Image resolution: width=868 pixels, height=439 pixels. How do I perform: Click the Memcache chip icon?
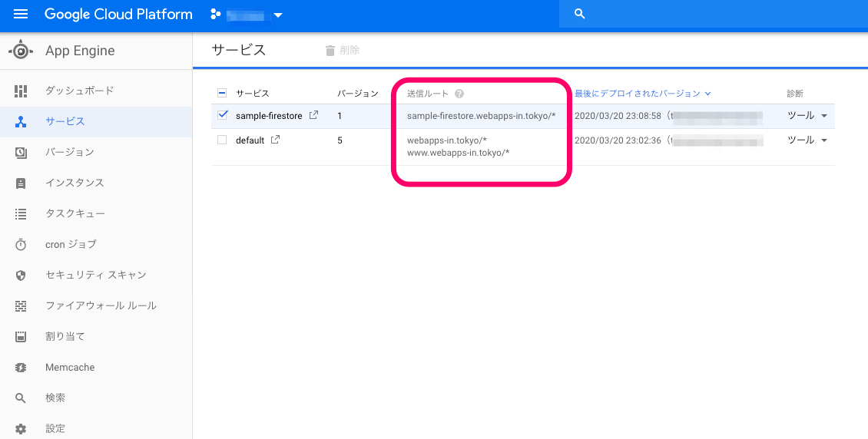point(21,367)
